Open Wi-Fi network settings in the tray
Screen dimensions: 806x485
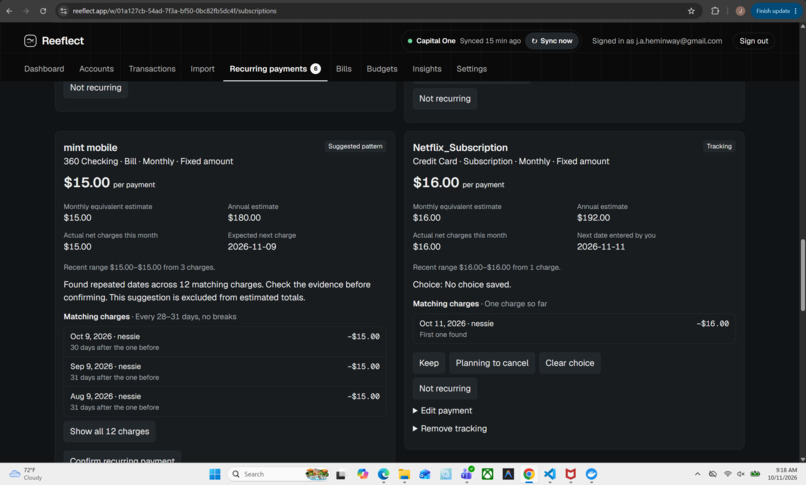click(x=727, y=474)
